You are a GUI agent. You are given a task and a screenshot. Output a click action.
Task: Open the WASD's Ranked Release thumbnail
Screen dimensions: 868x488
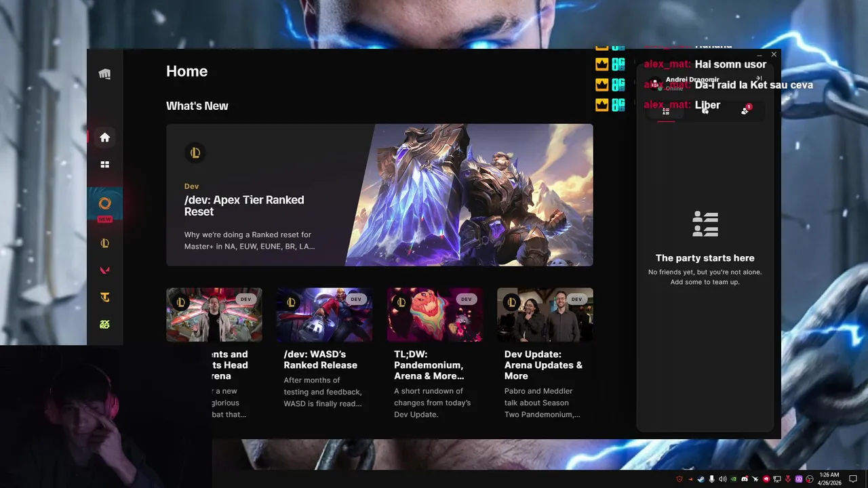click(324, 314)
